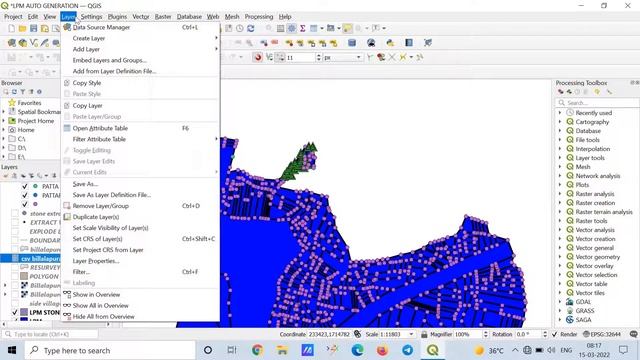Viewport: 640px width, 360px height.
Task: Toggle visibility of LPM STON layer
Action: tap(15, 312)
